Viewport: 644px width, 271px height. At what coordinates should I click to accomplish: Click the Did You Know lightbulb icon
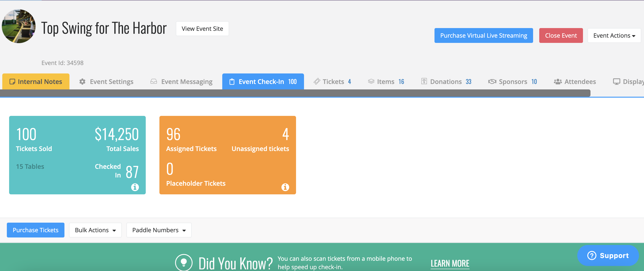184,263
